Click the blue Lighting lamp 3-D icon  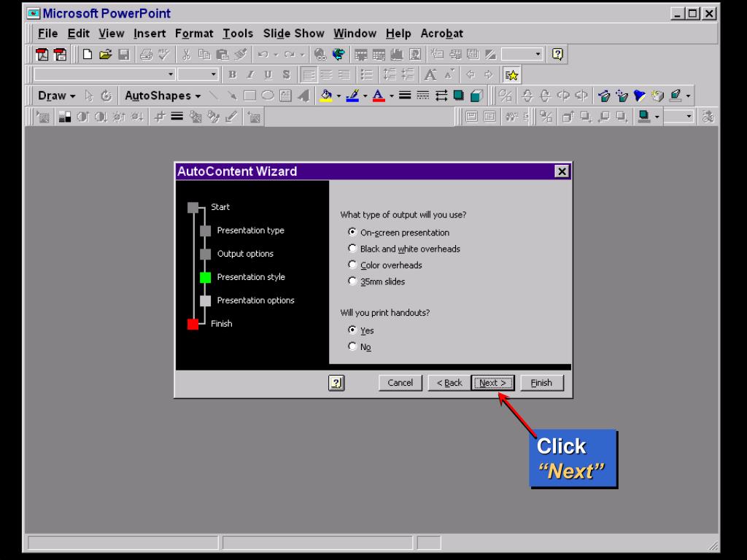[x=640, y=96]
